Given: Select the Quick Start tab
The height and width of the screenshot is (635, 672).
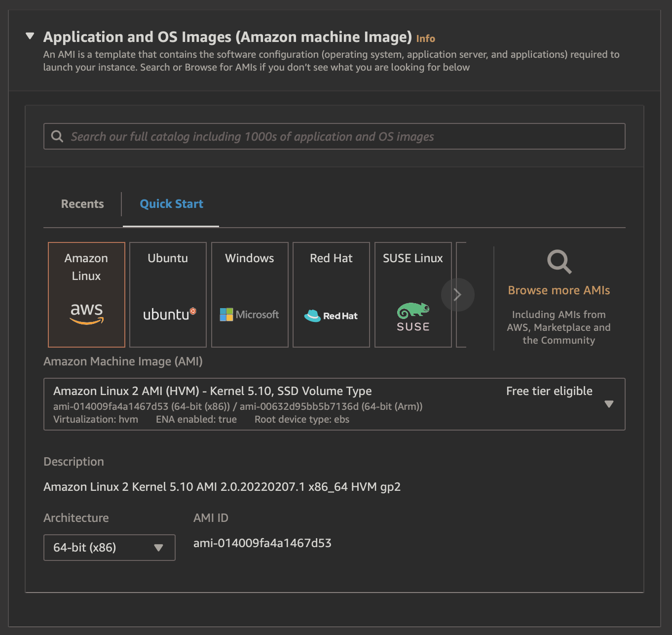Looking at the screenshot, I should pos(171,204).
